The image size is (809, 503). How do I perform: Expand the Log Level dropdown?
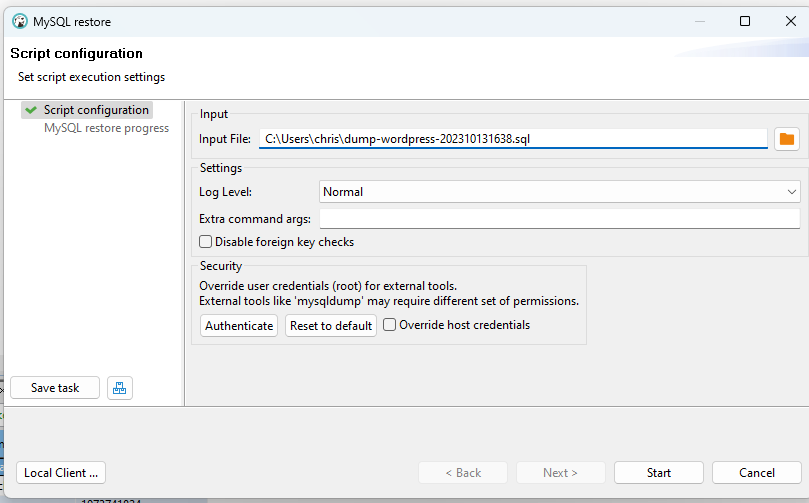[x=559, y=191]
